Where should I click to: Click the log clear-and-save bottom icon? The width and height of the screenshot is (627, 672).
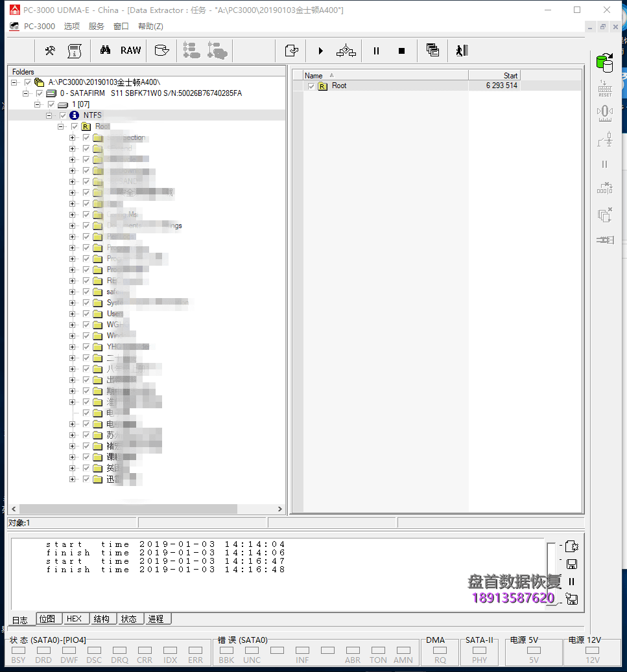[x=572, y=599]
